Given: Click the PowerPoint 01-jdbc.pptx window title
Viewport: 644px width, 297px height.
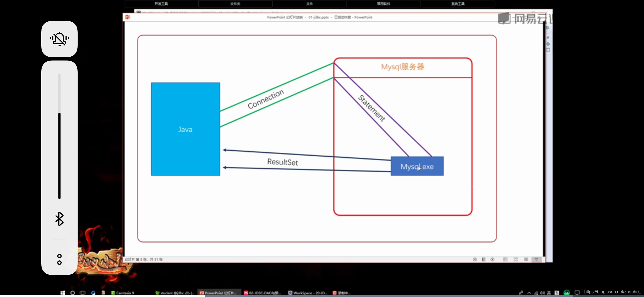Looking at the screenshot, I should [320, 17].
